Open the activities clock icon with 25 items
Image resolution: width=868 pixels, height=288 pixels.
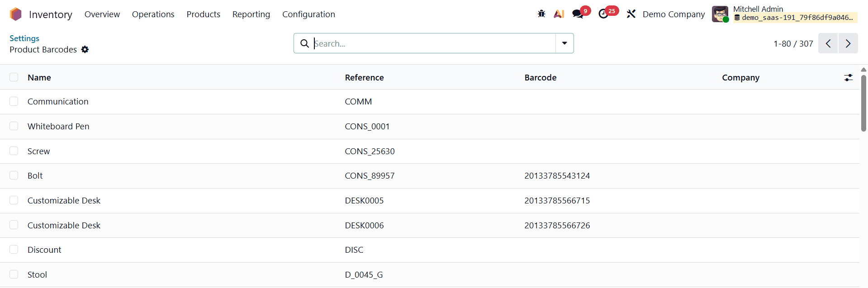[604, 14]
